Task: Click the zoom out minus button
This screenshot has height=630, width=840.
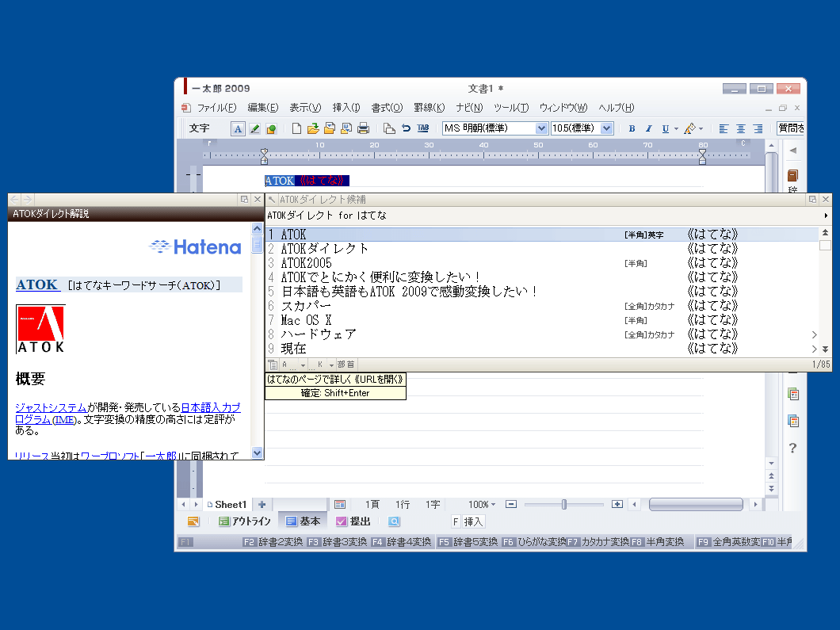Action: [x=511, y=505]
